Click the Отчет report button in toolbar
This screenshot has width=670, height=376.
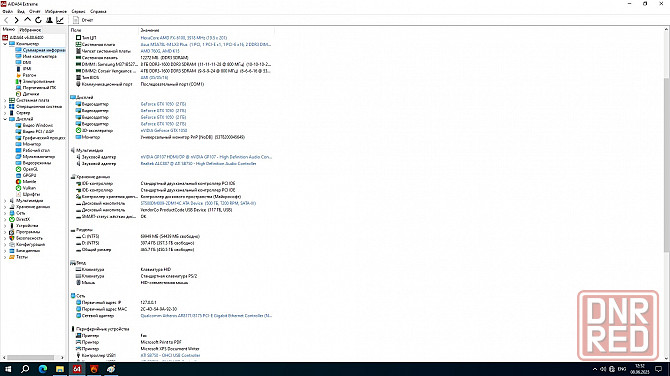pyautogui.click(x=83, y=20)
